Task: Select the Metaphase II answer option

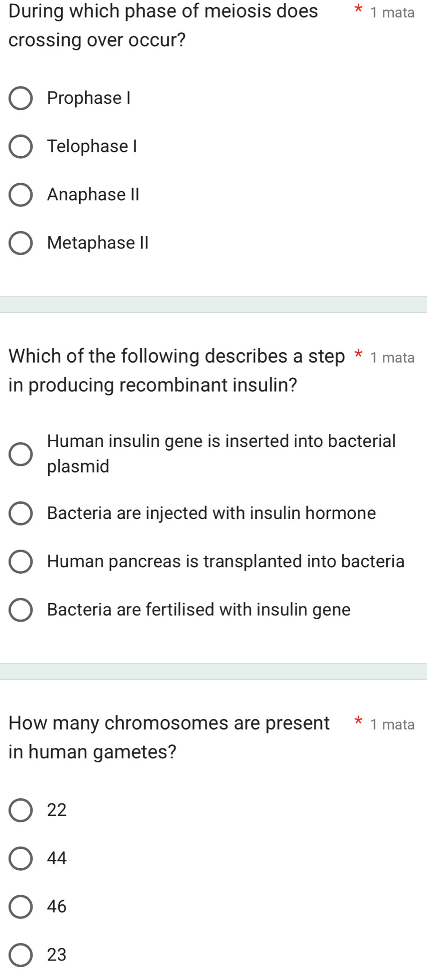Action: coord(21,243)
